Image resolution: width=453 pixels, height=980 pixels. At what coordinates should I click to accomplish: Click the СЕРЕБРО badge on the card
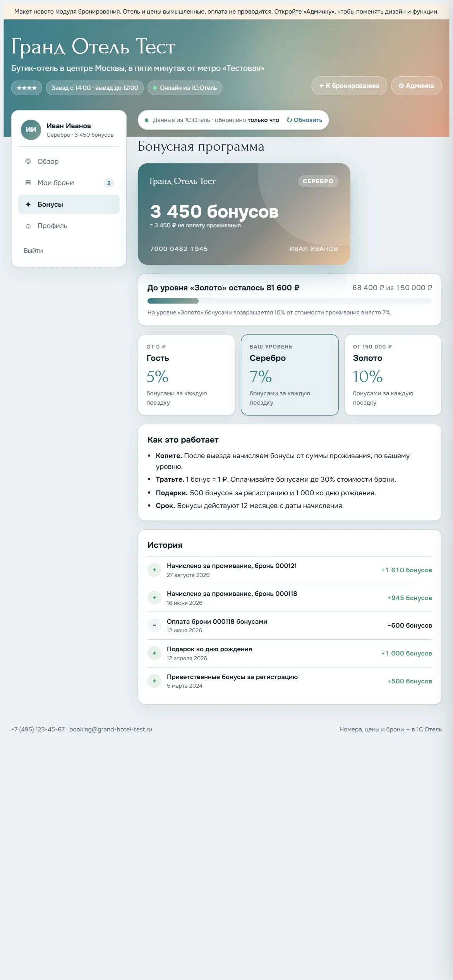(x=318, y=181)
